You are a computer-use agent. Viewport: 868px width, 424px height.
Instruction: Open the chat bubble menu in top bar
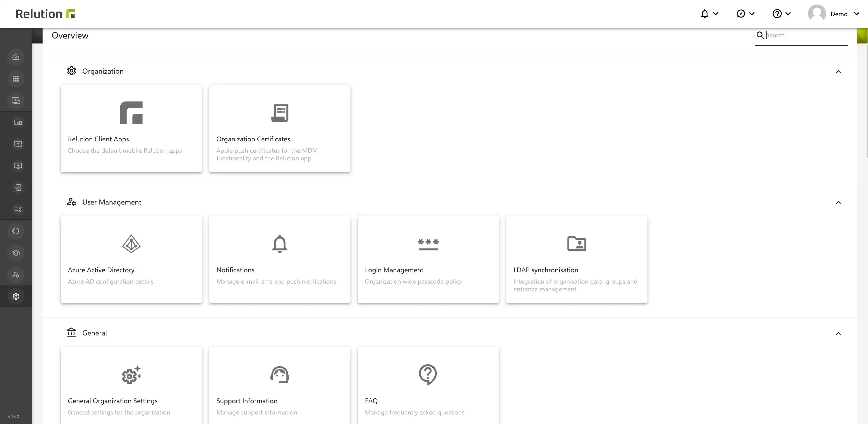(741, 14)
